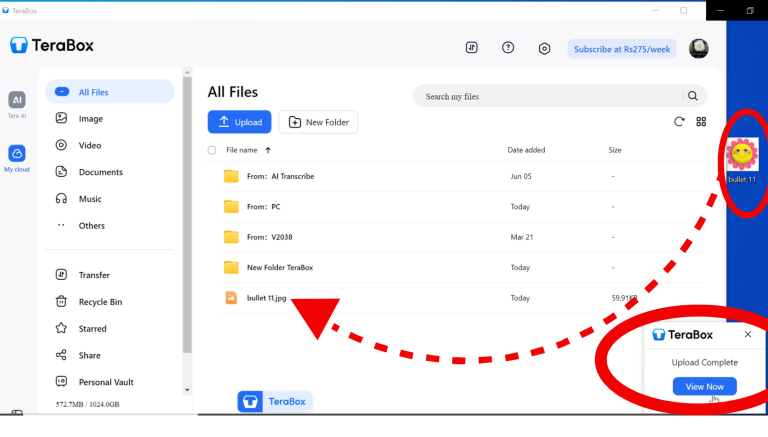Open the Others category
Image resolution: width=768 pixels, height=437 pixels.
point(92,225)
